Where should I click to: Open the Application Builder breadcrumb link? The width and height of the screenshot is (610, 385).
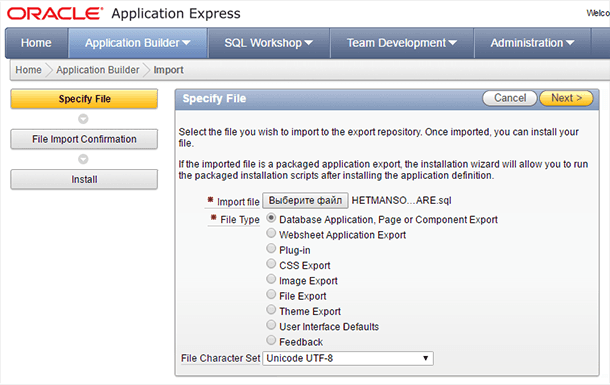(x=98, y=70)
